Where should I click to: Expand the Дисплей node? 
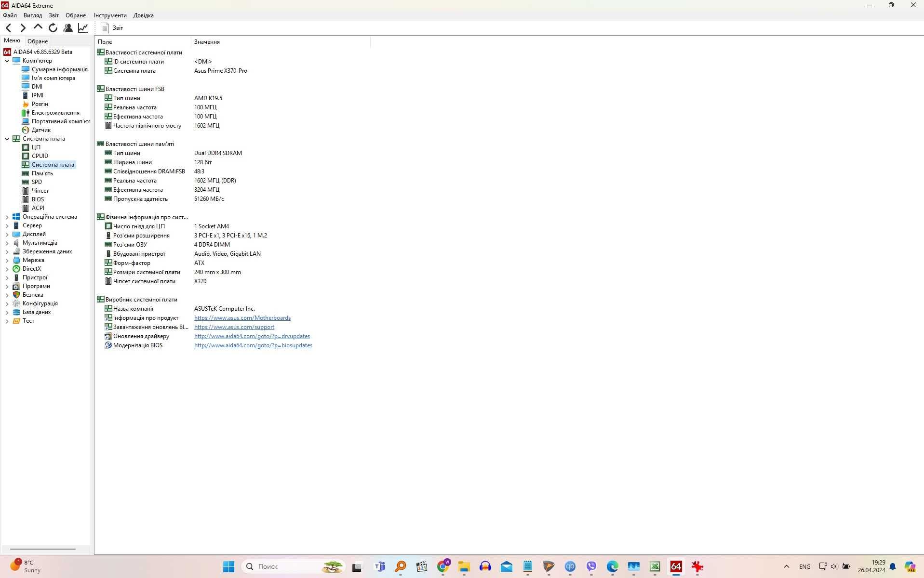click(x=7, y=234)
